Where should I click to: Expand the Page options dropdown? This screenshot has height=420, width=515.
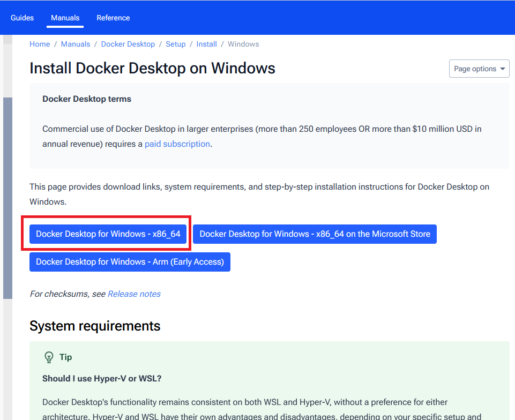[x=479, y=69]
